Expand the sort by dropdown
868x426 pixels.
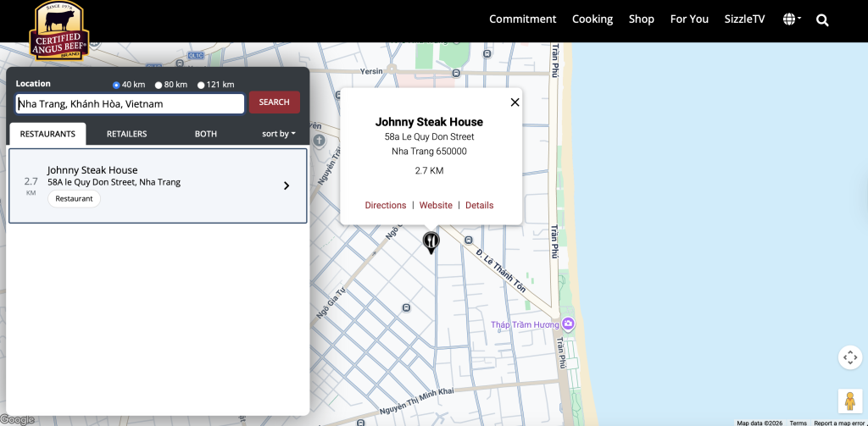[x=279, y=134]
